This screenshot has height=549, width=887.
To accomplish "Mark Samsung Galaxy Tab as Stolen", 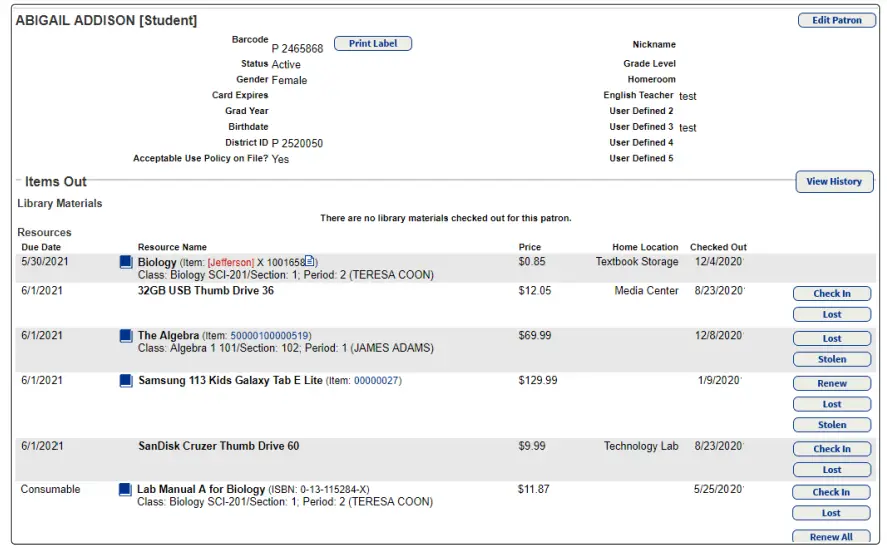I will tap(831, 424).
